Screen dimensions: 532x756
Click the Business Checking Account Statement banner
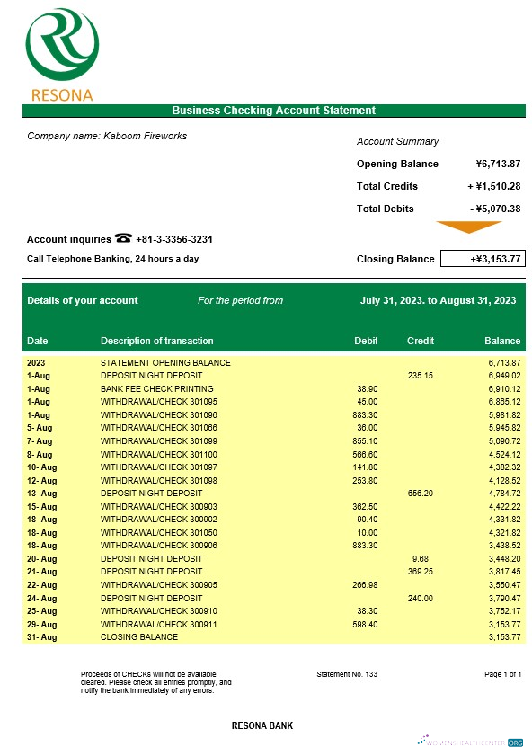point(274,111)
